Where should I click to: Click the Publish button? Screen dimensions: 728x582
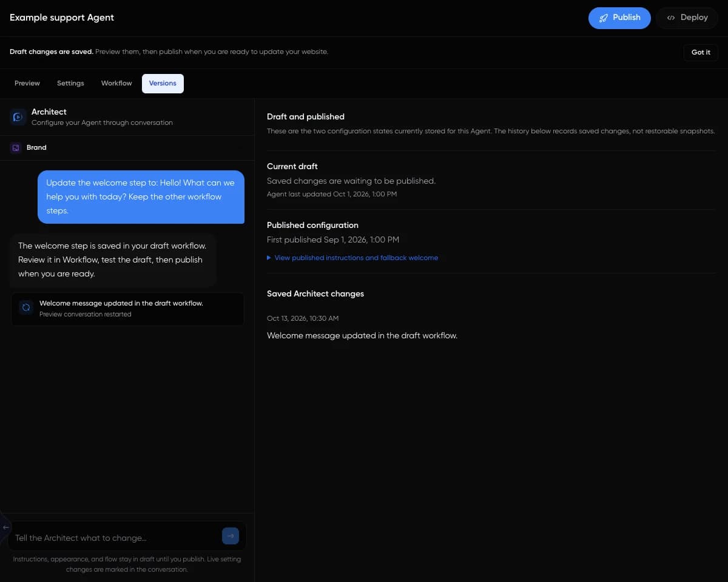pyautogui.click(x=619, y=18)
